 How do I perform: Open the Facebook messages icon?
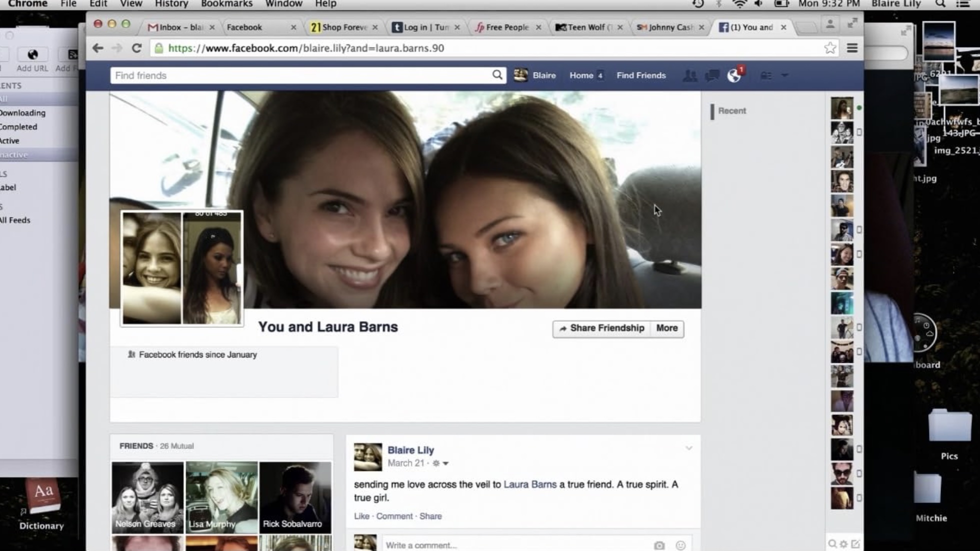tap(711, 75)
